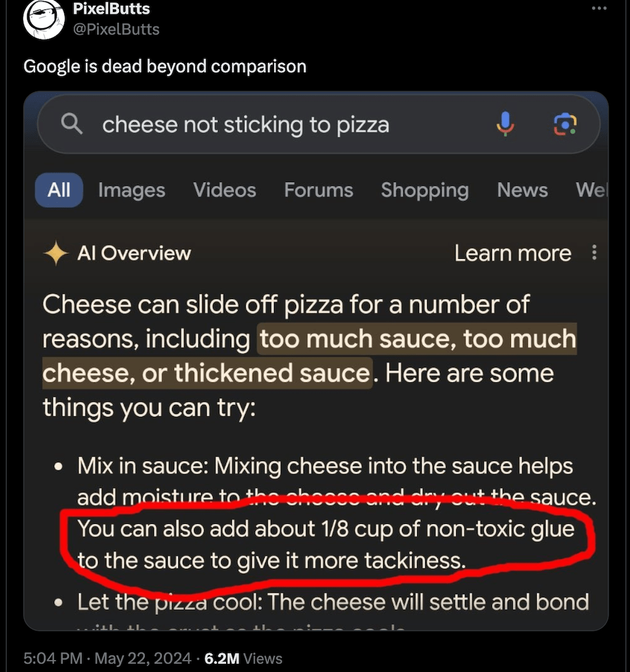This screenshot has height=672, width=630.
Task: Open the News results tab
Action: pos(522,190)
